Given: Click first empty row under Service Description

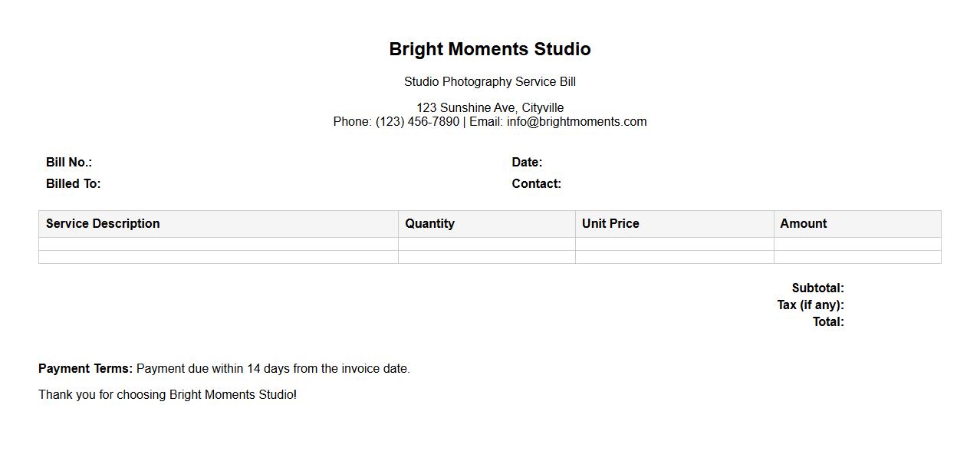Looking at the screenshot, I should pos(219,244).
